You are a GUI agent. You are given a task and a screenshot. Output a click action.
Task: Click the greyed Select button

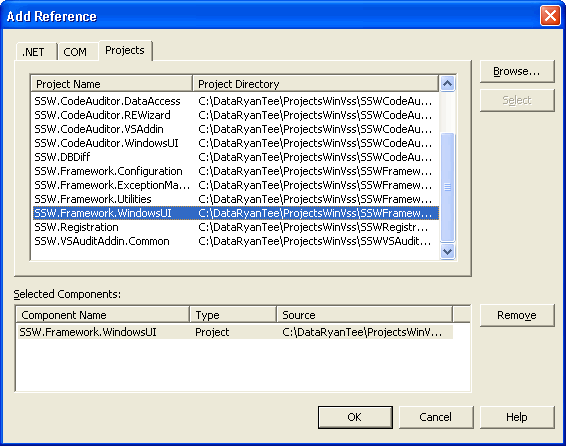tap(517, 100)
